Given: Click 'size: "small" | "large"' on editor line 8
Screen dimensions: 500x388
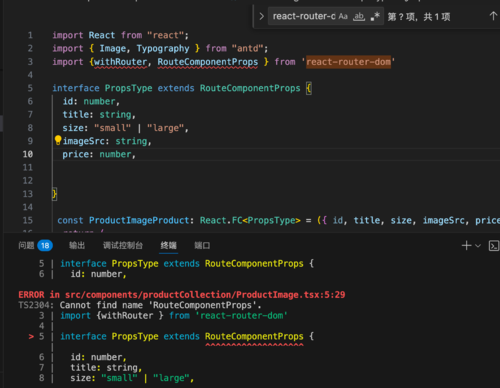Looking at the screenshot, I should 125,128.
